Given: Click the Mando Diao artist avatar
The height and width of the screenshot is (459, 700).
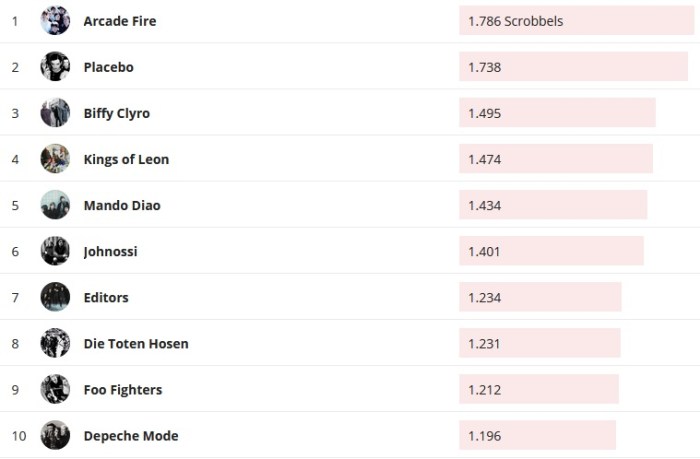Looking at the screenshot, I should click(55, 205).
